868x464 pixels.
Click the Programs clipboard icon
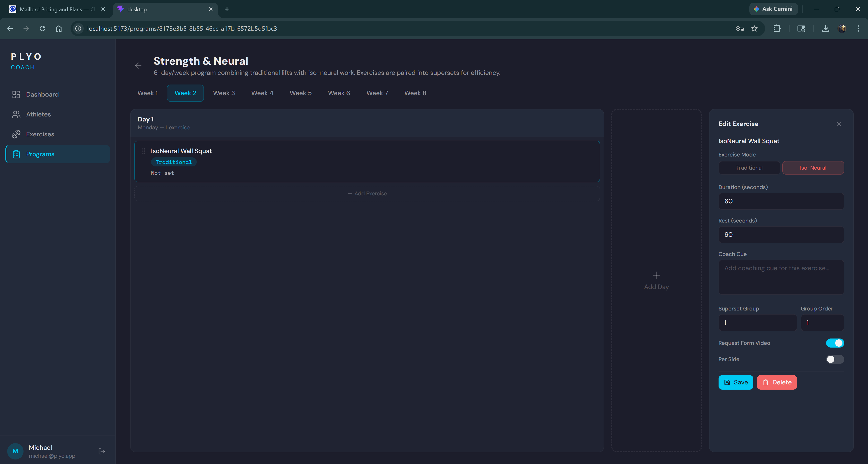tap(16, 154)
